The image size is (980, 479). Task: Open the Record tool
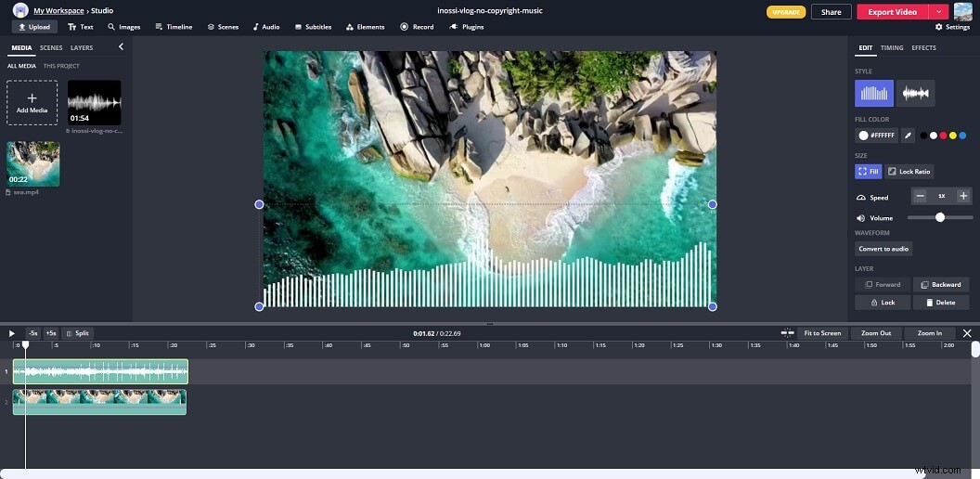click(417, 27)
